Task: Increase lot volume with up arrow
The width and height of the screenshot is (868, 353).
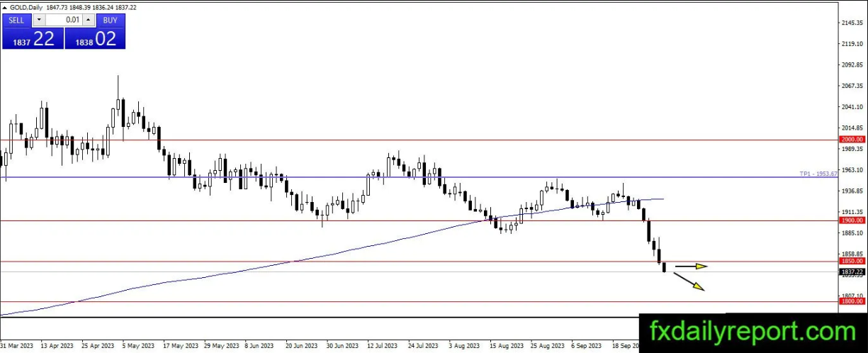Action: 87,20
